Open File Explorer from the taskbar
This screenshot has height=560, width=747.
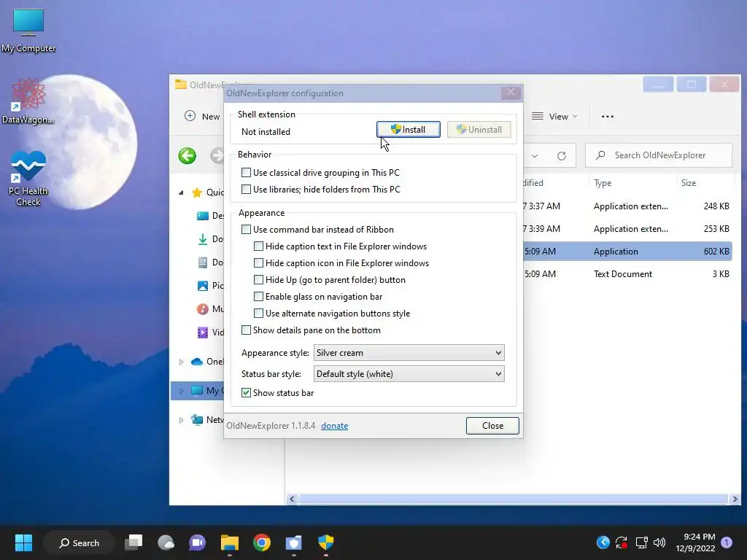230,542
